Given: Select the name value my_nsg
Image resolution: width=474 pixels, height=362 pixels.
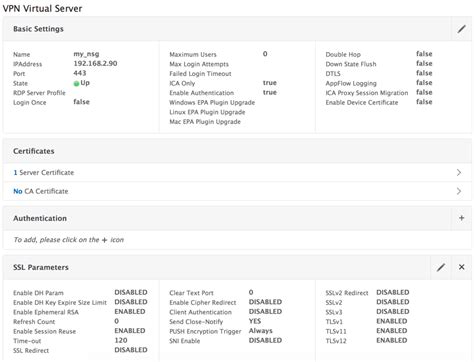Looking at the screenshot, I should pos(86,54).
